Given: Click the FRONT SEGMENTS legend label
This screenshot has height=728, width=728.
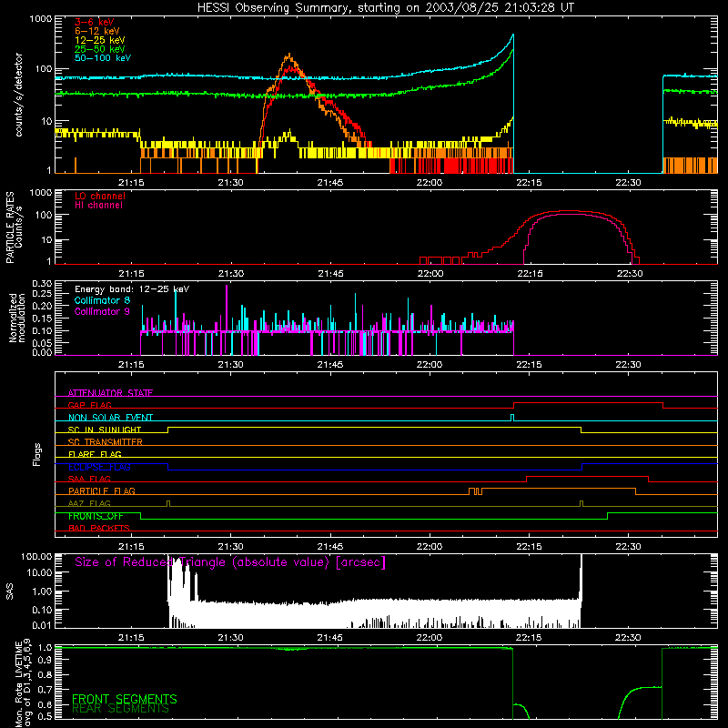Looking at the screenshot, I should 125,699.
